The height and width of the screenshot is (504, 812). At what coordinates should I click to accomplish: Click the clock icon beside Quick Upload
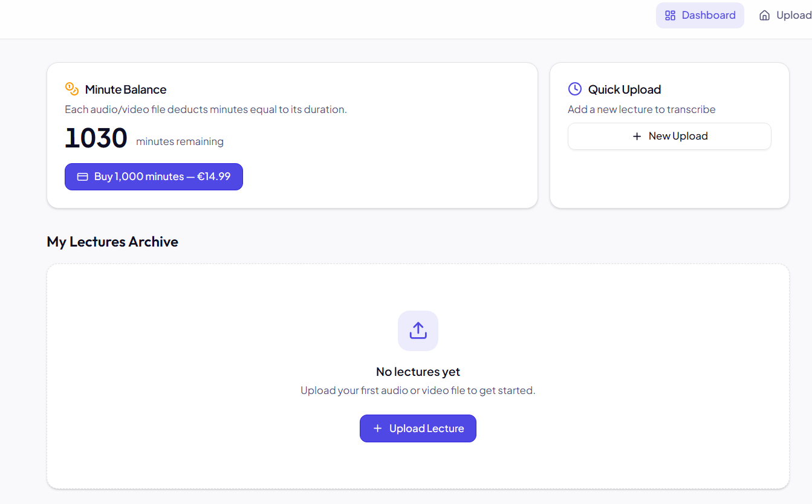574,88
